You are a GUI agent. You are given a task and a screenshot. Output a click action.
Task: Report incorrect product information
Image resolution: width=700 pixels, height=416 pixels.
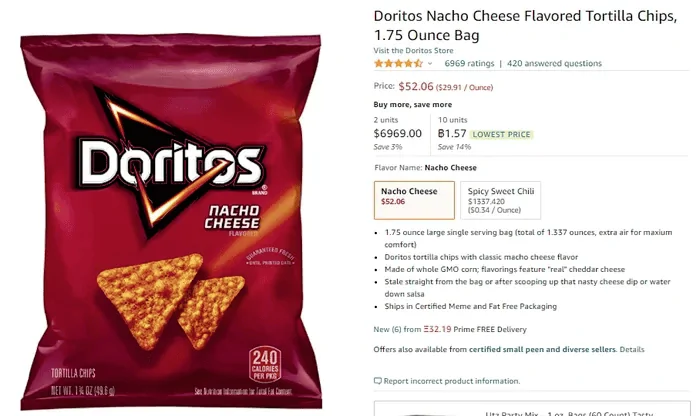(451, 381)
